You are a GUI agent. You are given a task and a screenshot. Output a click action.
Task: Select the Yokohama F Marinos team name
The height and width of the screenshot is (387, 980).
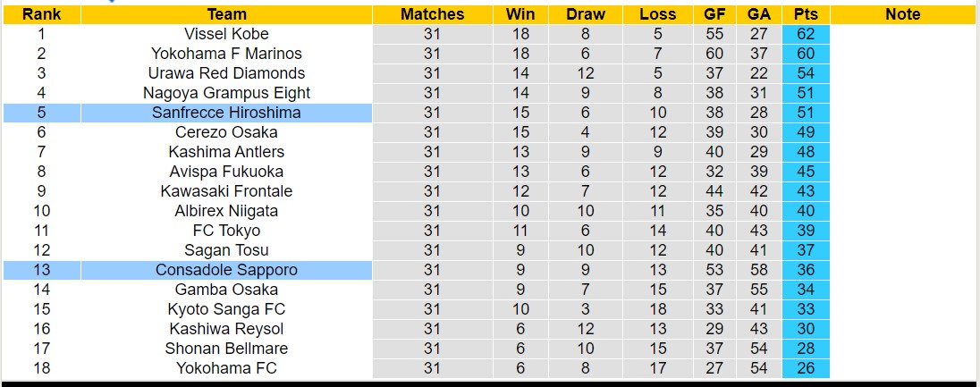(226, 54)
